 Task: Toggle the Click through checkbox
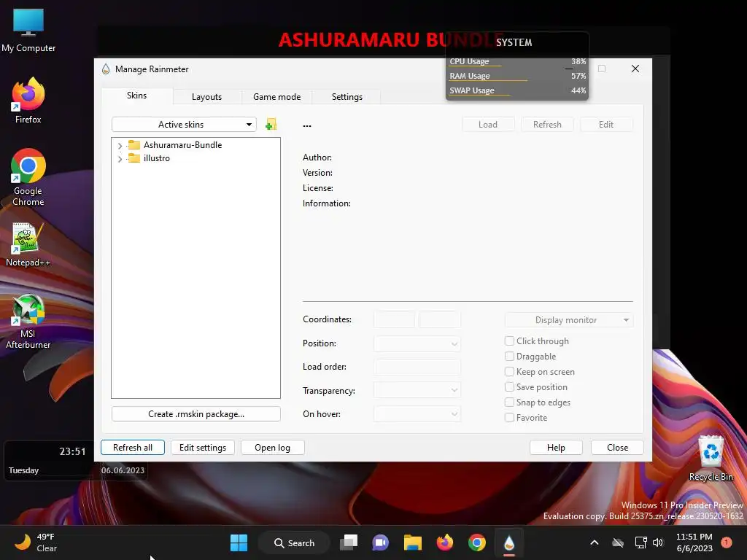tap(509, 341)
